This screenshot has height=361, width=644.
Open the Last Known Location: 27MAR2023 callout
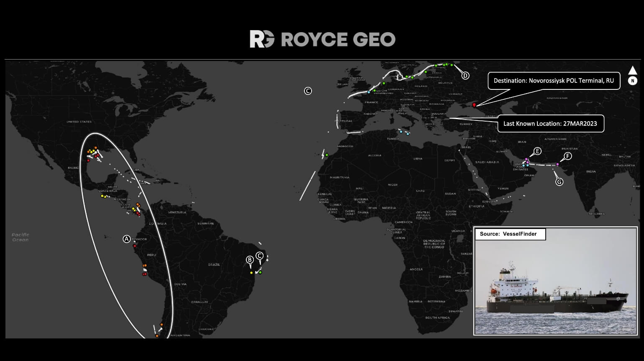click(550, 124)
